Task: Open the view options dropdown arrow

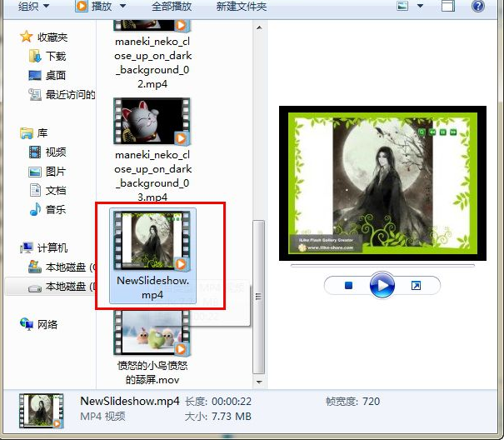Action: click(x=420, y=6)
